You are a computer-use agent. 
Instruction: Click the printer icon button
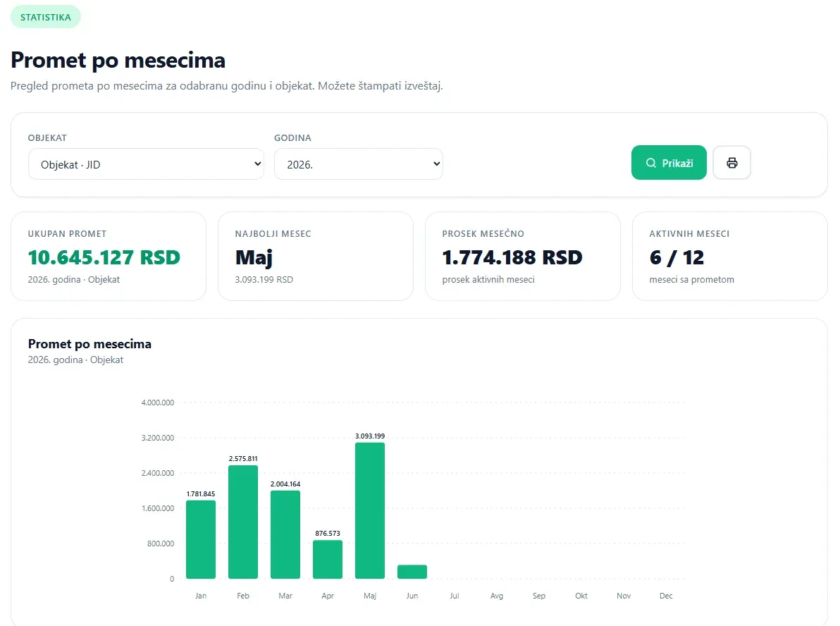(x=731, y=162)
